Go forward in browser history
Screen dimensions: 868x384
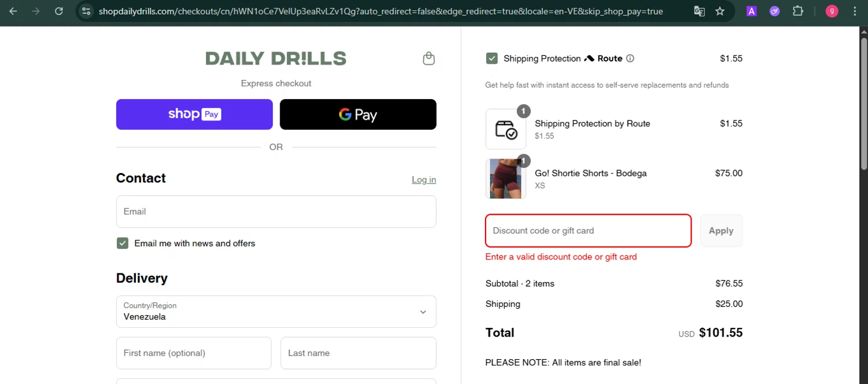pyautogui.click(x=36, y=11)
